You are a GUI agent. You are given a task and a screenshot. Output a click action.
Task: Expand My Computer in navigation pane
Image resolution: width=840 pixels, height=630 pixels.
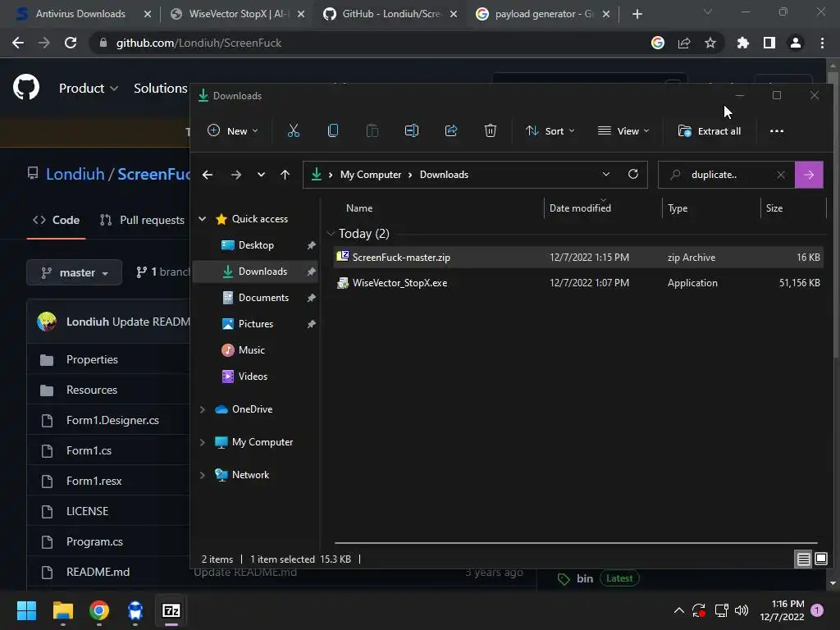coord(202,442)
